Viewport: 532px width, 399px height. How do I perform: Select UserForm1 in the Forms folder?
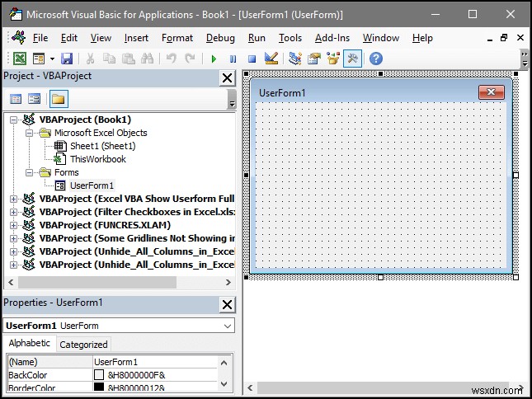[x=92, y=185]
